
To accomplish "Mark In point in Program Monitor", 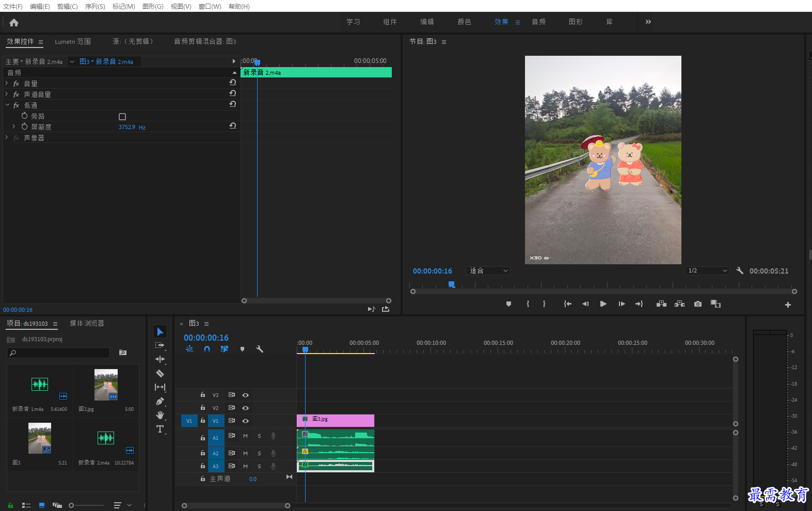I will click(528, 304).
